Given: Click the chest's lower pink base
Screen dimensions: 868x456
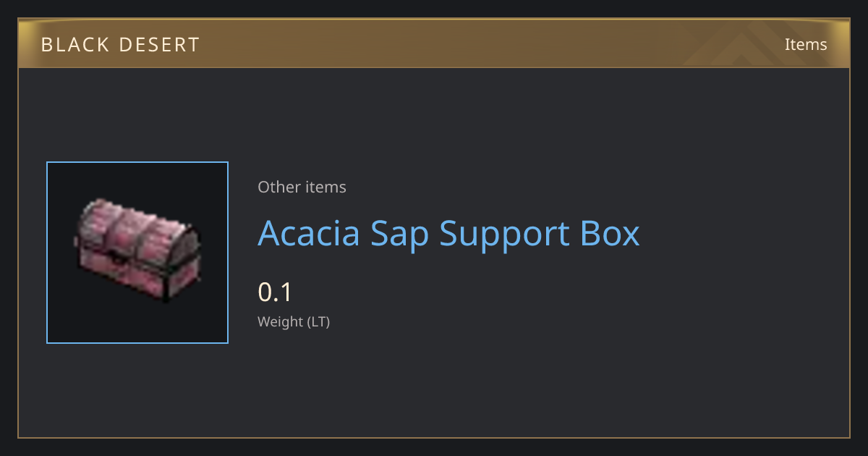Looking at the screenshot, I should click(137, 279).
